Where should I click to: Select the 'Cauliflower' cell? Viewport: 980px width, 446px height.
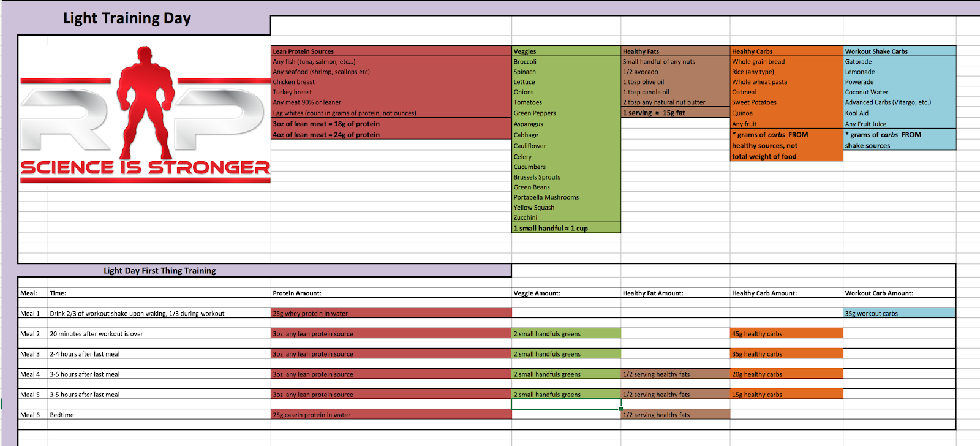[x=567, y=146]
